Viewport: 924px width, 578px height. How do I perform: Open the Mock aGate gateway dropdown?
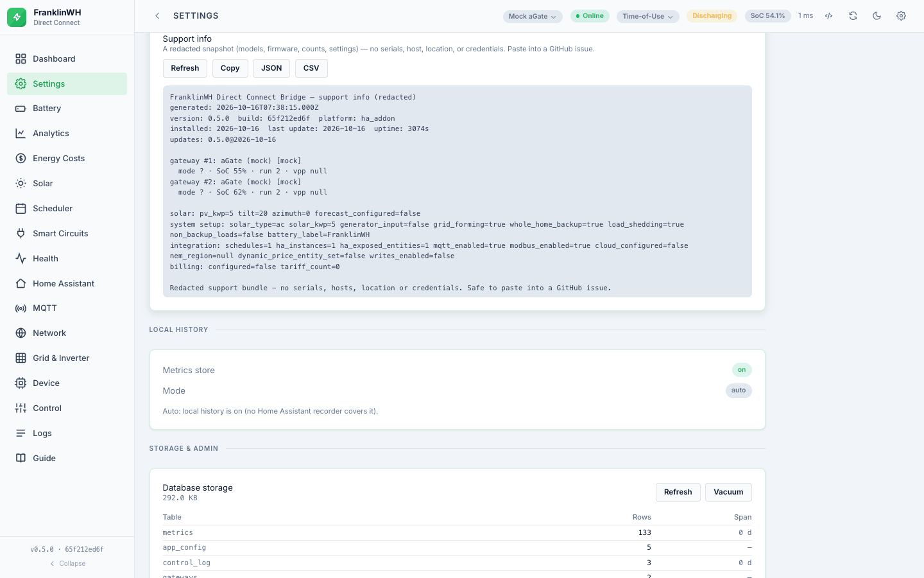pyautogui.click(x=533, y=17)
